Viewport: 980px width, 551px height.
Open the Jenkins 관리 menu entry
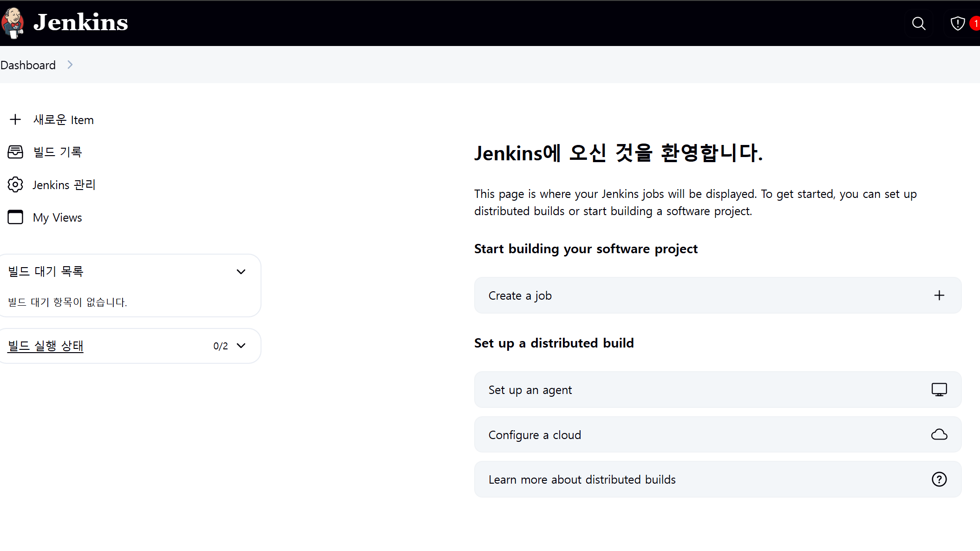[x=64, y=185]
